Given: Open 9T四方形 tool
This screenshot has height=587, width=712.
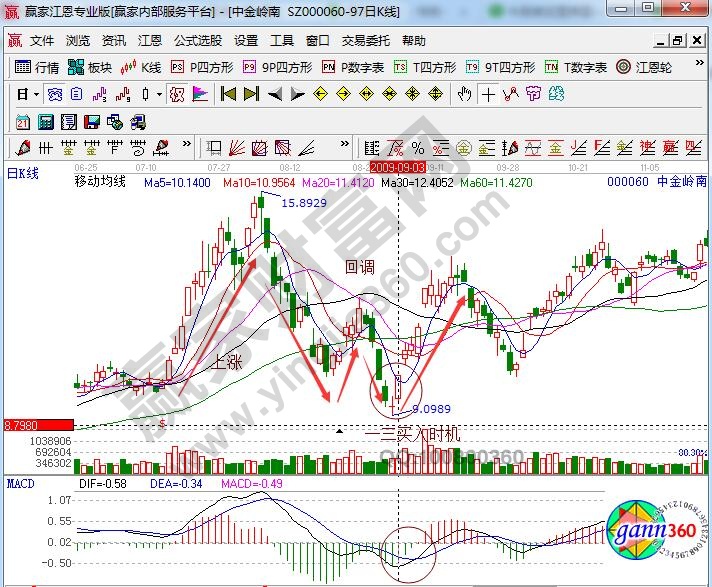Looking at the screenshot, I should (500, 67).
